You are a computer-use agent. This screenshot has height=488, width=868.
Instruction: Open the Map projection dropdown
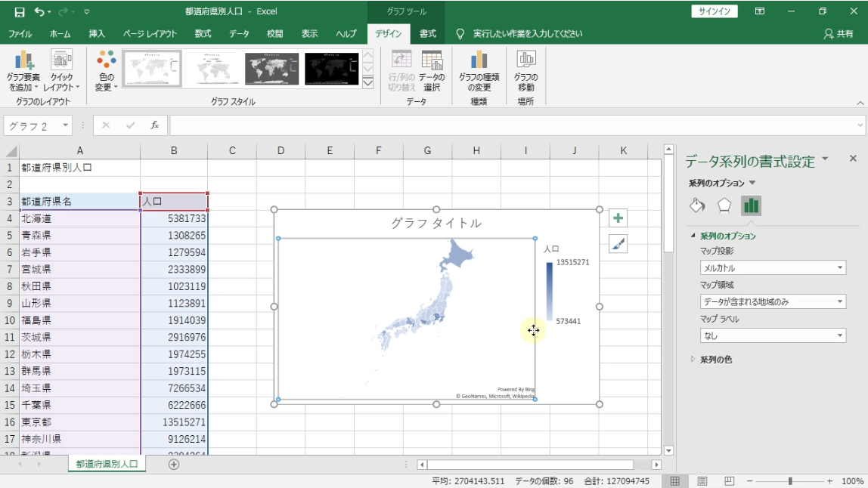pos(772,268)
